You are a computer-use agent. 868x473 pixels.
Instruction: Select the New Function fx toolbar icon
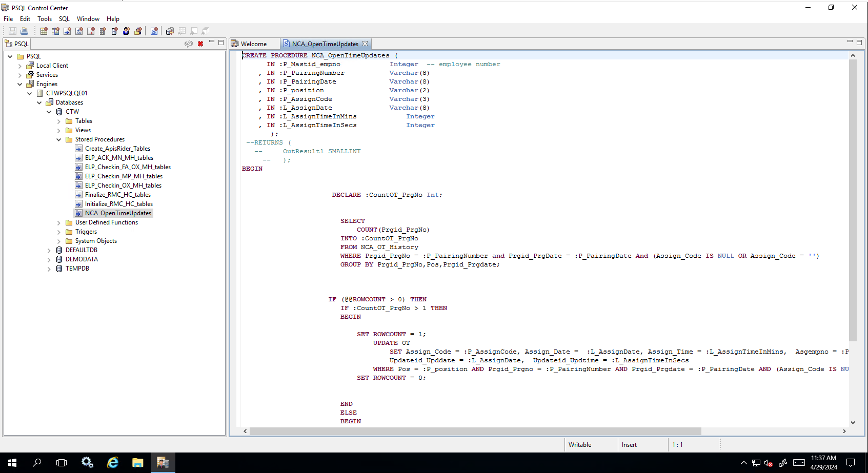tap(79, 31)
